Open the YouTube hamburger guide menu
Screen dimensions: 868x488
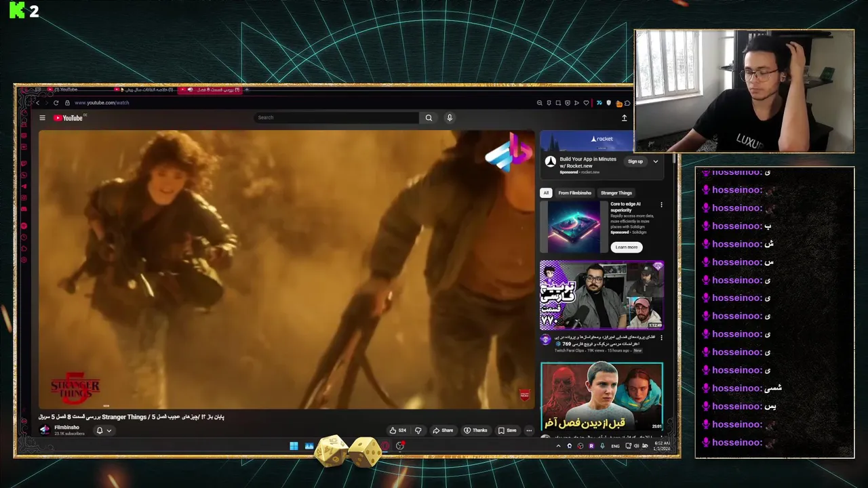coord(42,118)
